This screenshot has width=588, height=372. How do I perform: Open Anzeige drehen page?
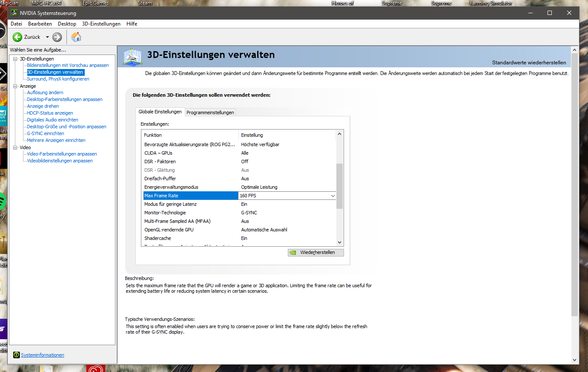click(43, 106)
